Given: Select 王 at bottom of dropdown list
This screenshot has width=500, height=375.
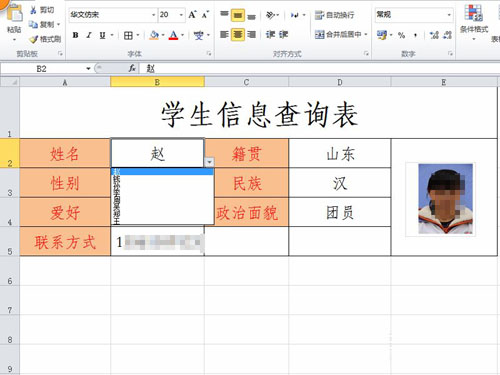Looking at the screenshot, I should tap(162, 221).
